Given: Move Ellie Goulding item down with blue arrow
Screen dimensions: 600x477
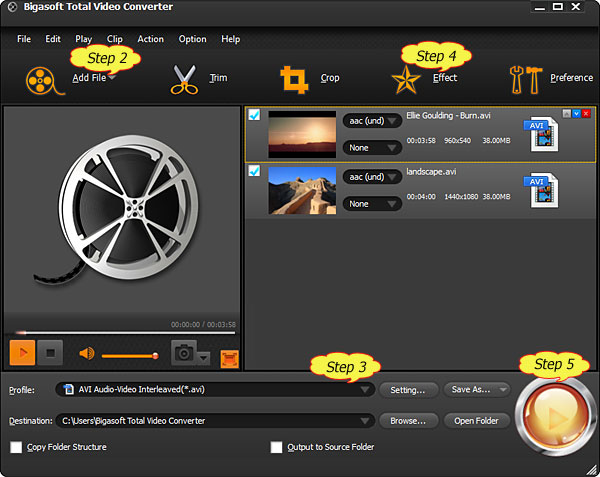Looking at the screenshot, I should (x=576, y=114).
